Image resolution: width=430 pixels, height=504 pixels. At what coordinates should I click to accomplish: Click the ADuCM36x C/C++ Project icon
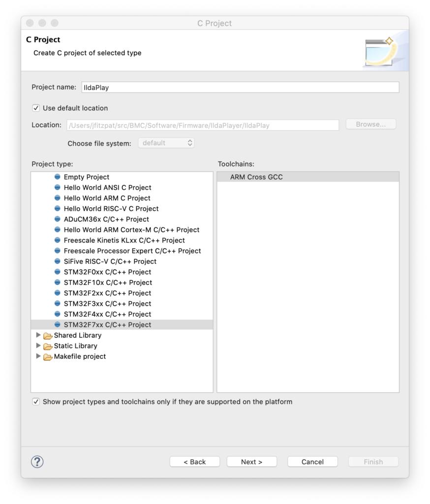coord(58,219)
